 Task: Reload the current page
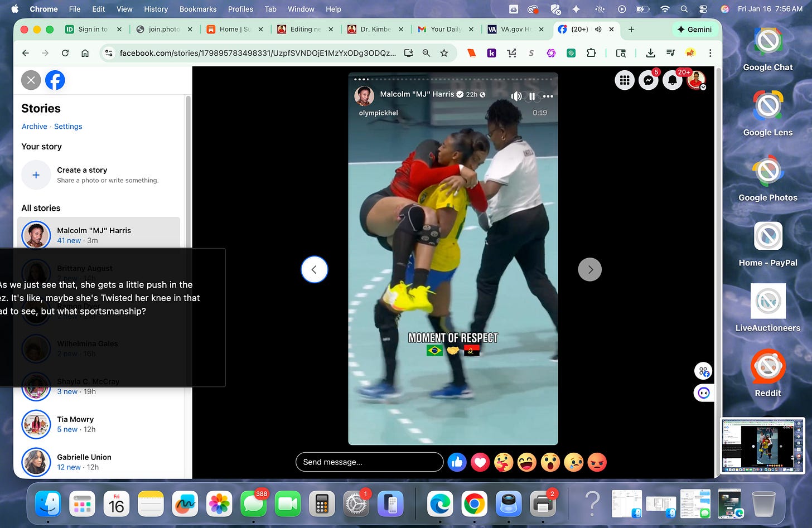(x=65, y=53)
